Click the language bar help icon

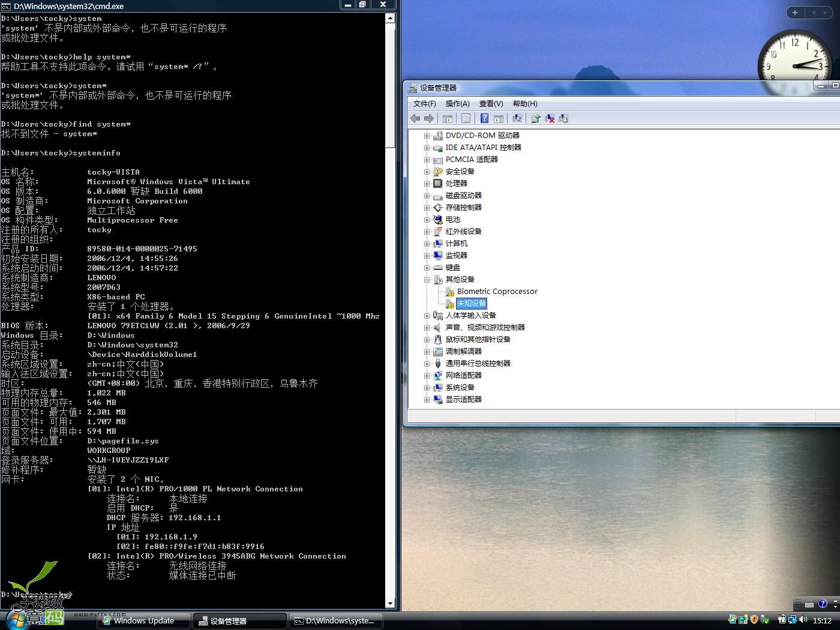pyautogui.click(x=823, y=604)
